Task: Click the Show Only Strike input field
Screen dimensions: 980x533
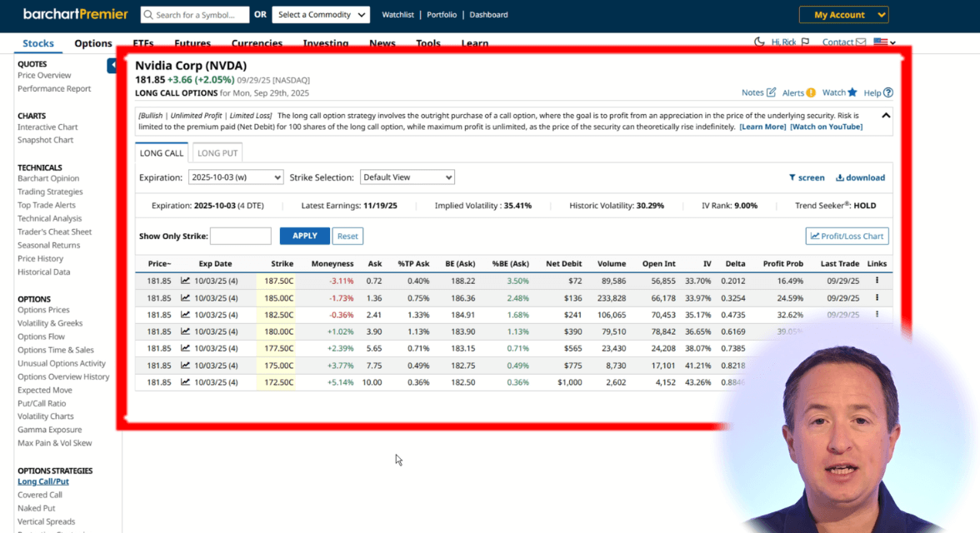Action: coord(240,237)
